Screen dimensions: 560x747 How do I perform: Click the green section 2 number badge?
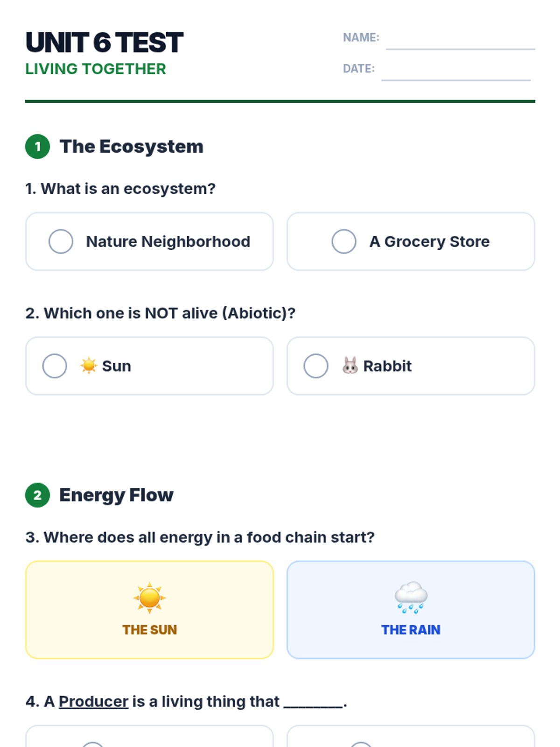pyautogui.click(x=37, y=495)
